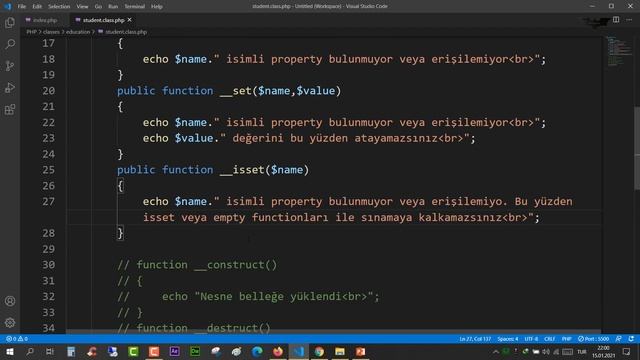This screenshot has height=360, width=640.
Task: Click the taskbar search icon
Action: (30, 351)
